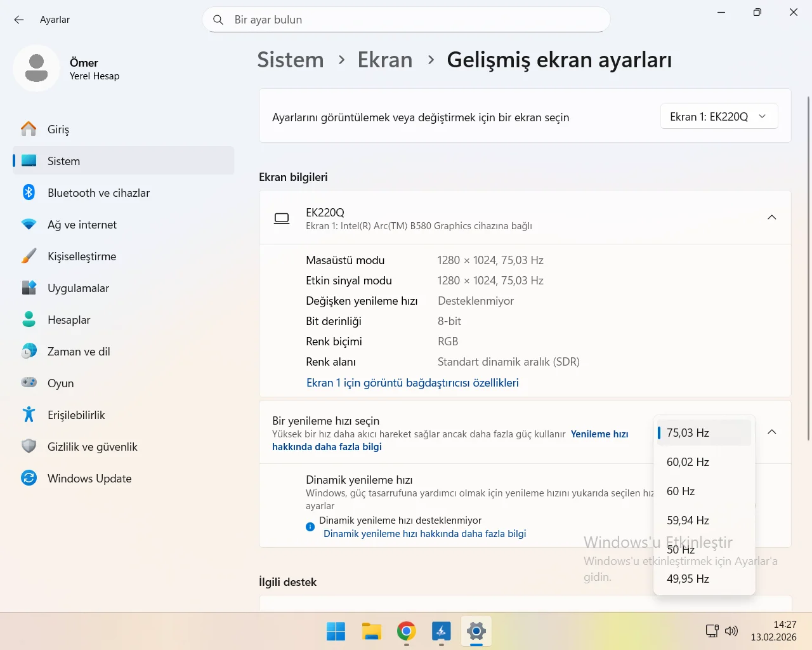812x650 pixels.
Task: Click Sistem in the breadcrumb
Action: coord(291,60)
